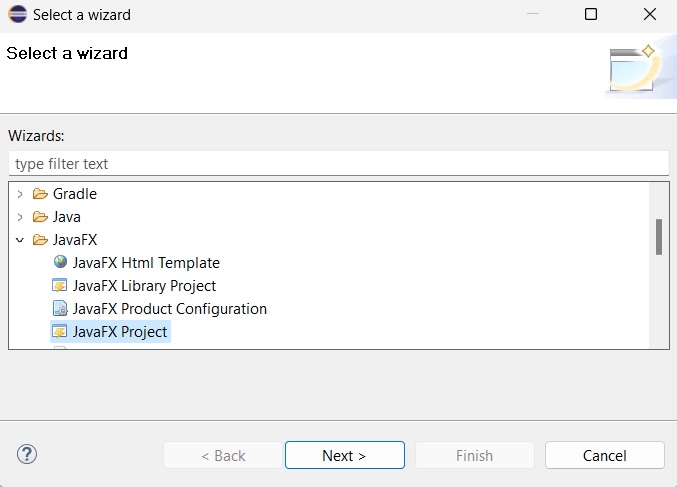Collapse the JavaFX category

(x=20, y=240)
